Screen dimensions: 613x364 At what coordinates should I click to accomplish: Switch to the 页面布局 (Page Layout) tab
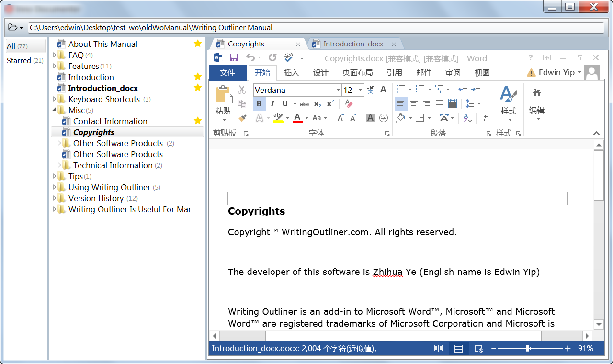(357, 73)
